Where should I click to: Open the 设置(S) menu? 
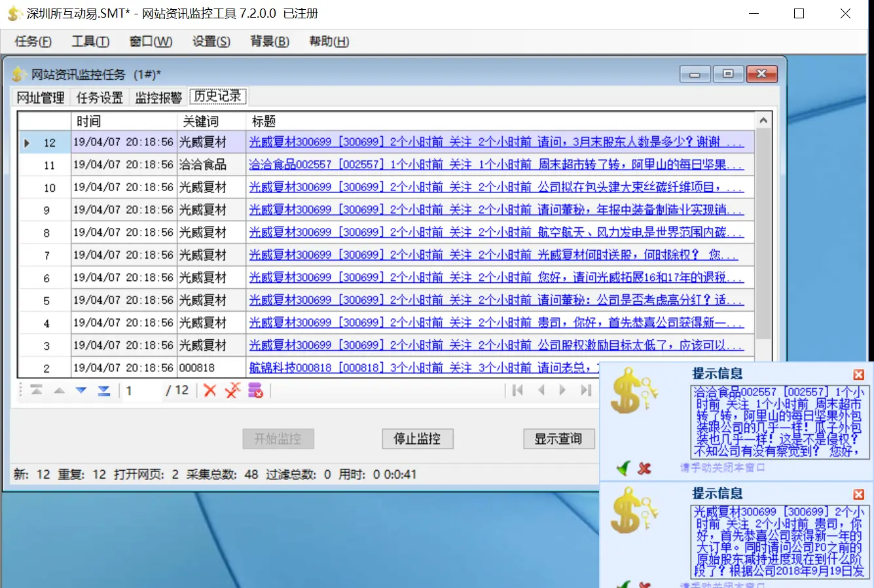(211, 41)
